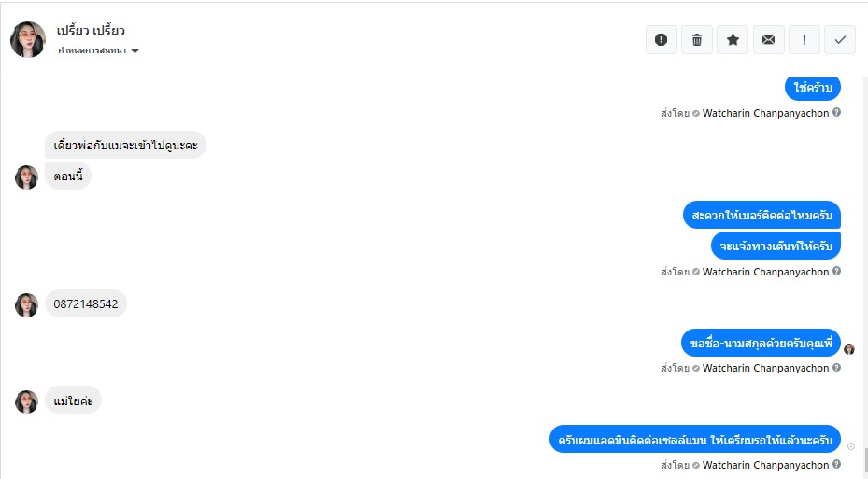Click avatar next to the phone number message
The width and height of the screenshot is (868, 479).
pos(26,305)
